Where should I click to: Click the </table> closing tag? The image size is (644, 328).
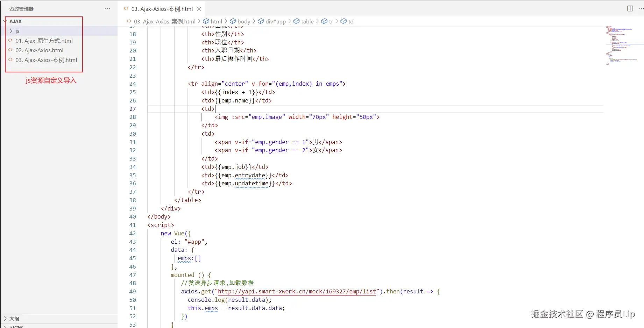pyautogui.click(x=187, y=200)
